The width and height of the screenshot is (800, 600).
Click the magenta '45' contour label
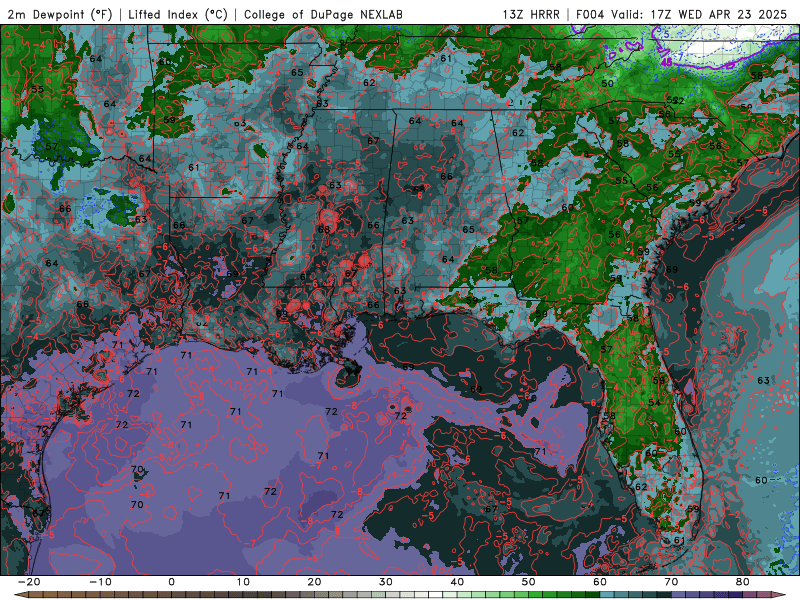click(666, 62)
